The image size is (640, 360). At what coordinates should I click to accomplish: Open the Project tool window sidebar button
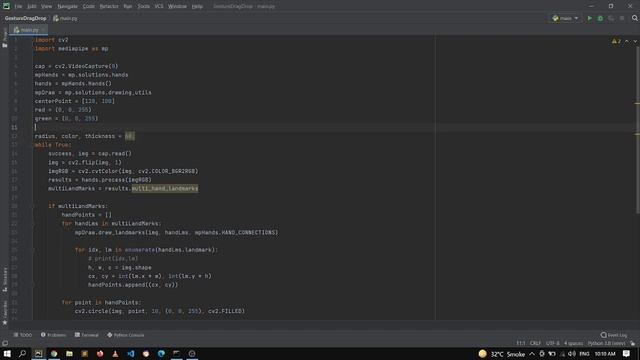pyautogui.click(x=4, y=38)
